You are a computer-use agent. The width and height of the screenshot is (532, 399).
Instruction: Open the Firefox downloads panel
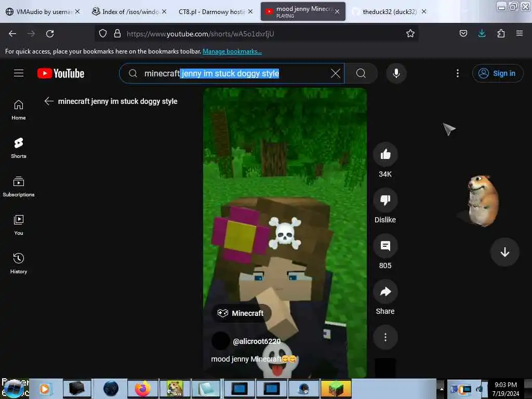482,33
